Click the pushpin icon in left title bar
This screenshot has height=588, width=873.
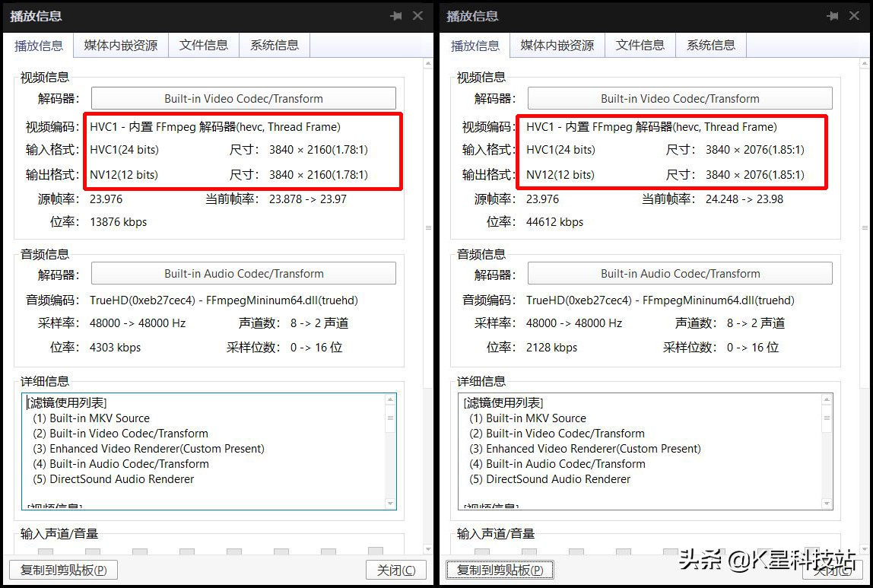[395, 16]
